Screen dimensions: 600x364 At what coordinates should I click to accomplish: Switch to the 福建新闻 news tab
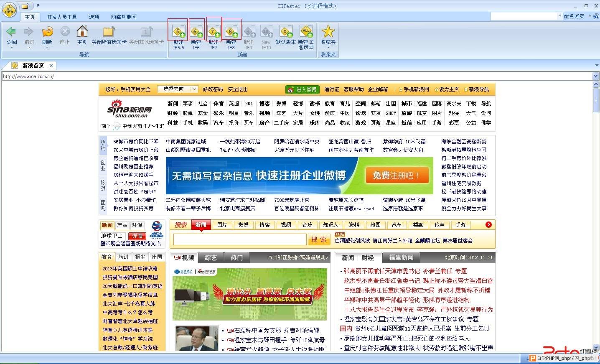(401, 258)
